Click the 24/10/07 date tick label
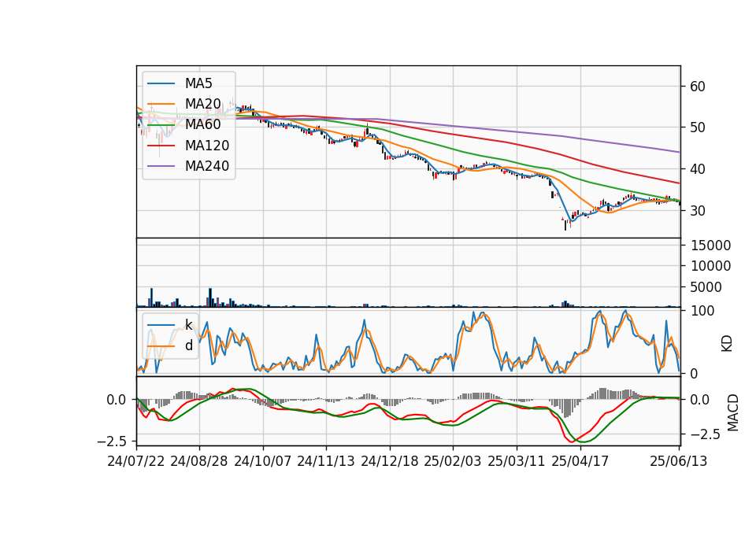This screenshot has height=543, width=756. [x=263, y=461]
